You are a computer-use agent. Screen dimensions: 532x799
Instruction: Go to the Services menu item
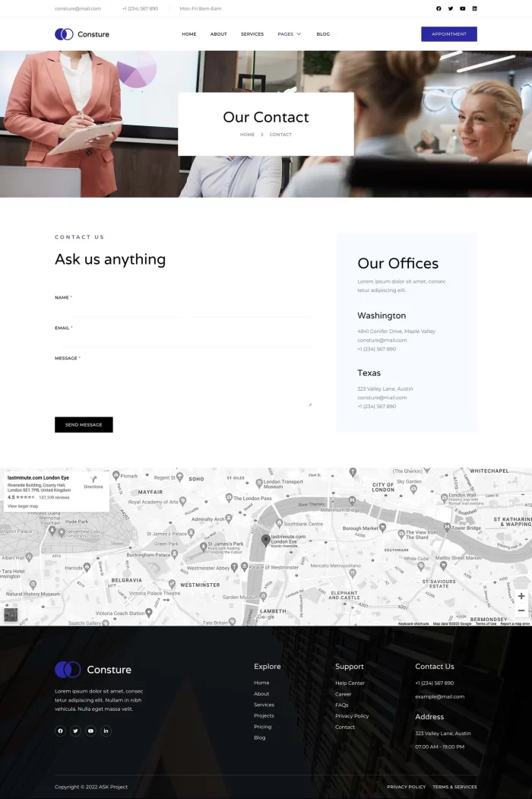point(252,34)
